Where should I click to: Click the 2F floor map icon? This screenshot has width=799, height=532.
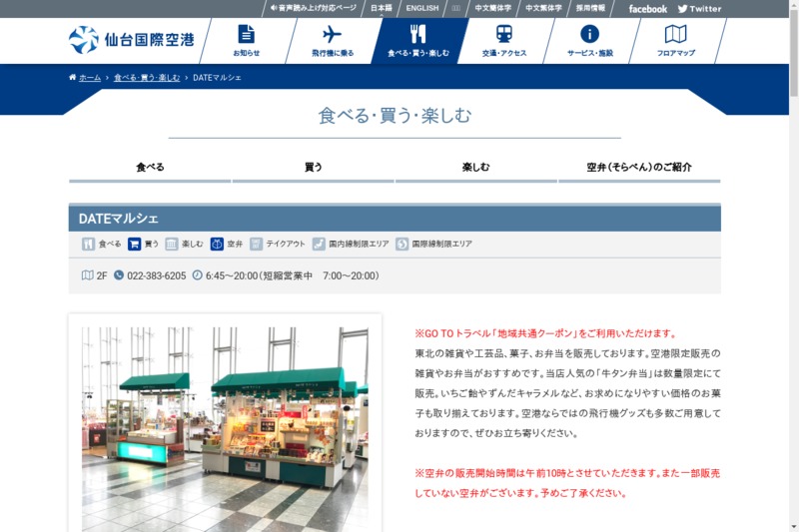coord(87,275)
